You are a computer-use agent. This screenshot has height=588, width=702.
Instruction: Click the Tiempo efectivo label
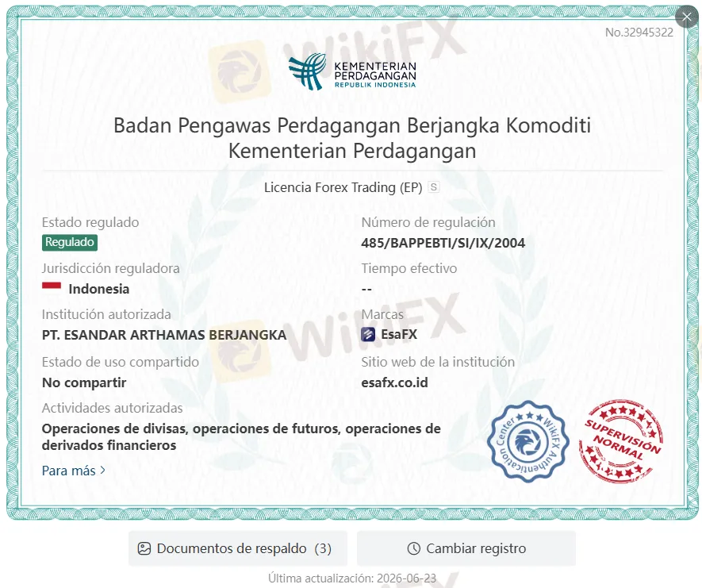(409, 268)
